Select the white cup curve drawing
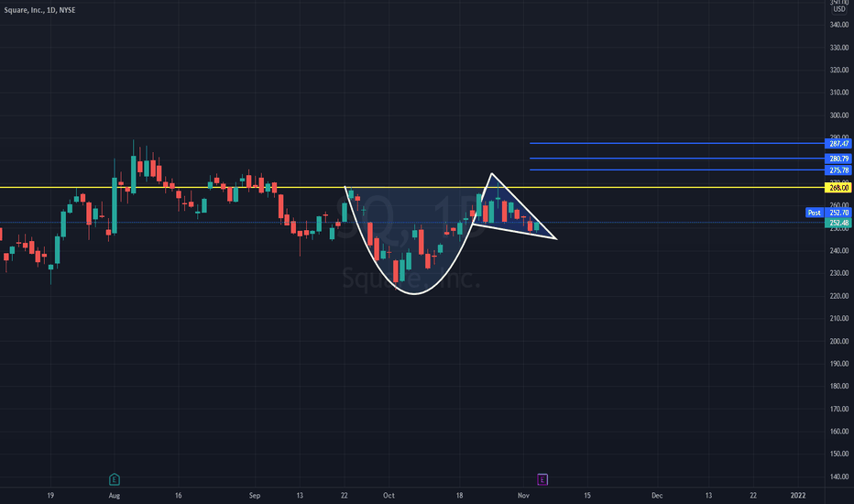The height and width of the screenshot is (504, 854). click(x=414, y=293)
